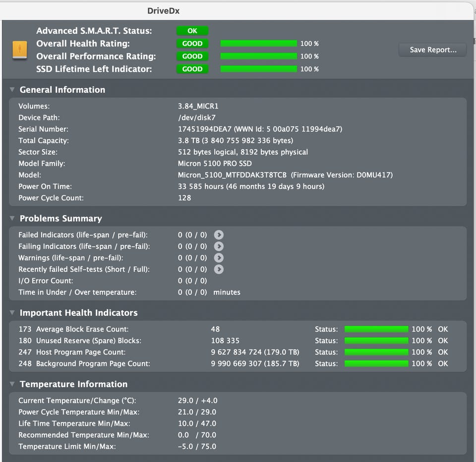Click Unused Reserve Blocks value 108 335
Viewport: 476px width, 462px height.
tap(225, 341)
